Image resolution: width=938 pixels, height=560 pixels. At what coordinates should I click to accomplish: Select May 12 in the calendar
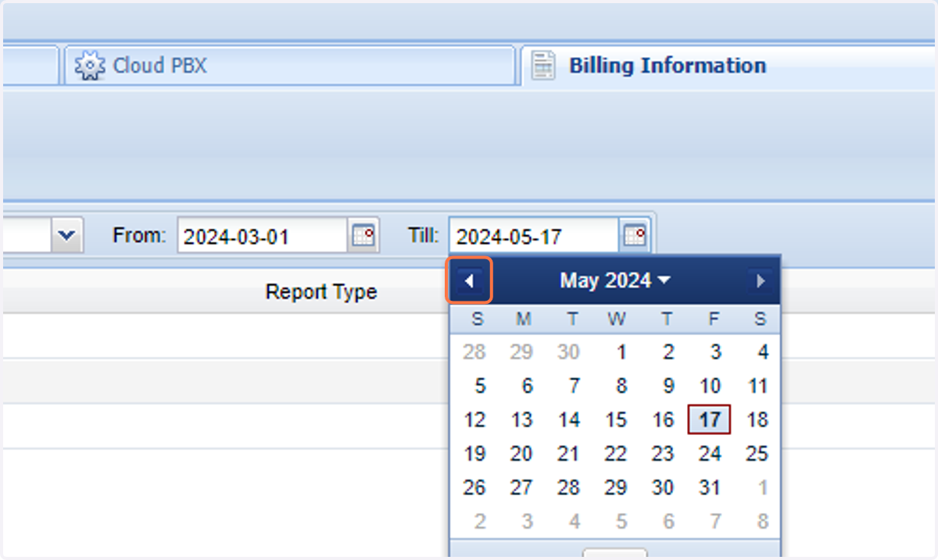[x=474, y=420]
